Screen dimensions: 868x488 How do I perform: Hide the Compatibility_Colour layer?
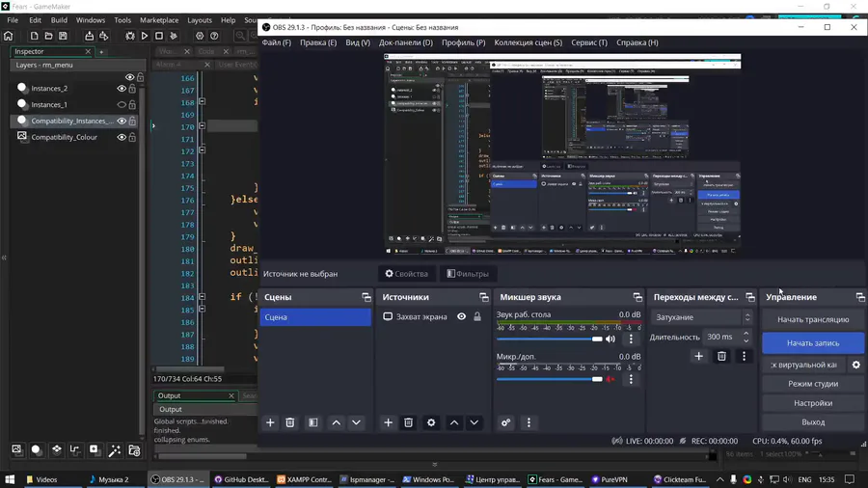pyautogui.click(x=122, y=137)
